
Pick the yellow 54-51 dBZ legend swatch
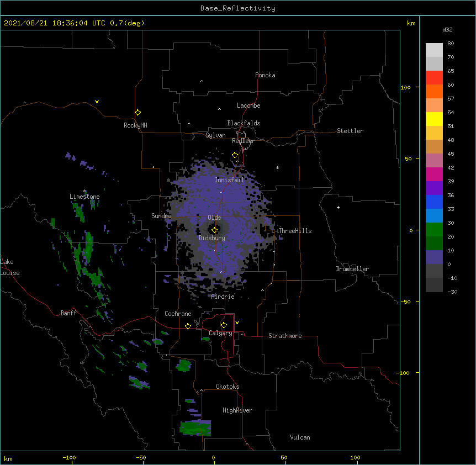tap(434, 119)
